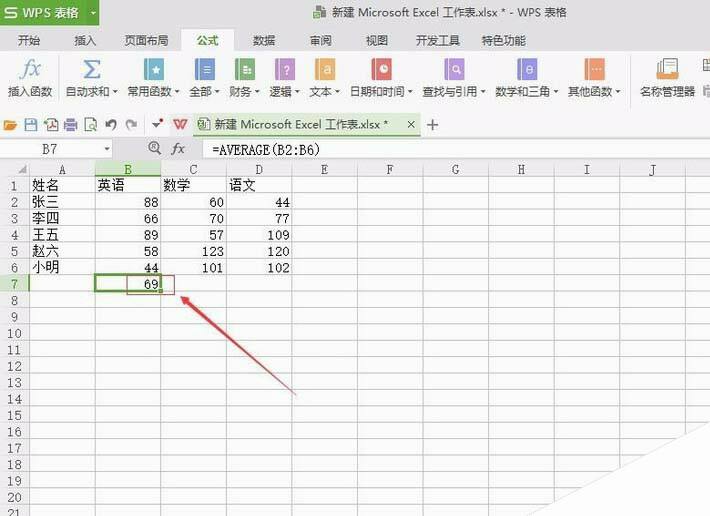The width and height of the screenshot is (710, 516).
Task: Click the open folder icon in quick toolbar
Action: click(x=10, y=124)
